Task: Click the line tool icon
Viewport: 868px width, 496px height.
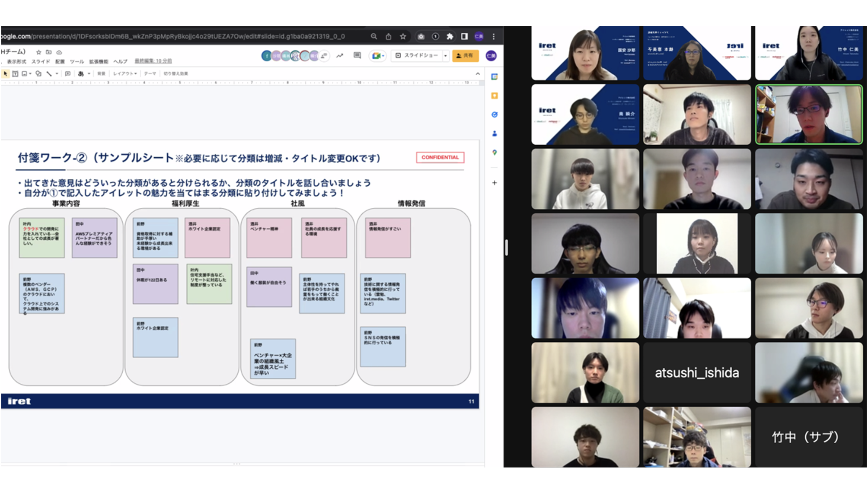Action: [49, 74]
